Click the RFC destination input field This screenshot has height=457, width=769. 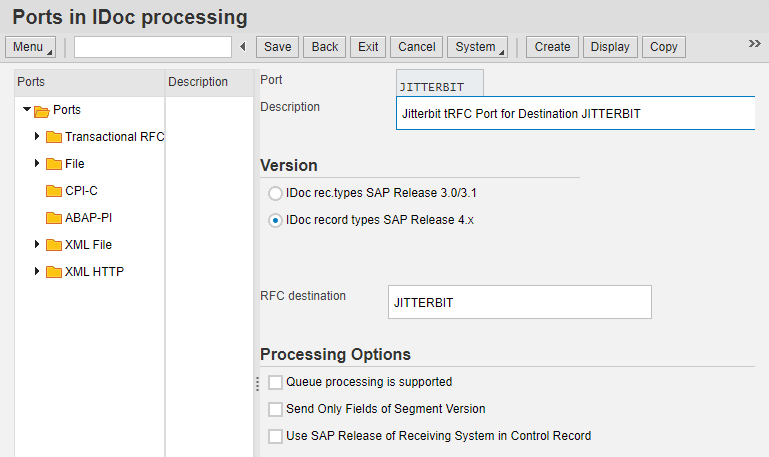[x=519, y=302]
